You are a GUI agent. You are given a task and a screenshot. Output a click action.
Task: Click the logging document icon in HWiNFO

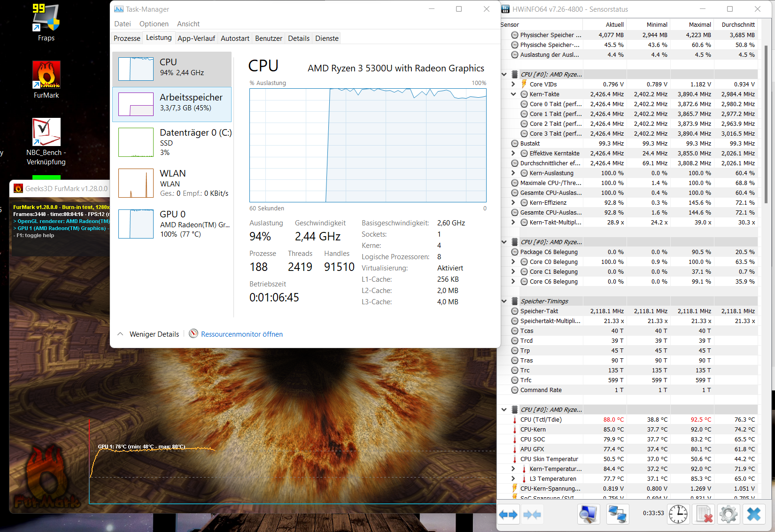click(x=704, y=514)
